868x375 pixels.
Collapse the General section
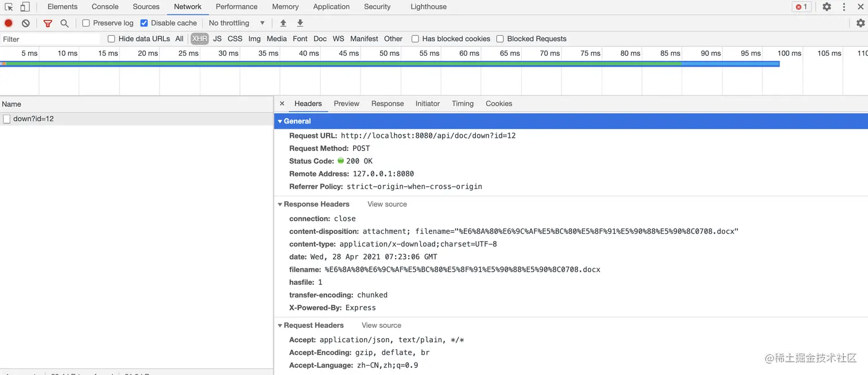pyautogui.click(x=280, y=121)
